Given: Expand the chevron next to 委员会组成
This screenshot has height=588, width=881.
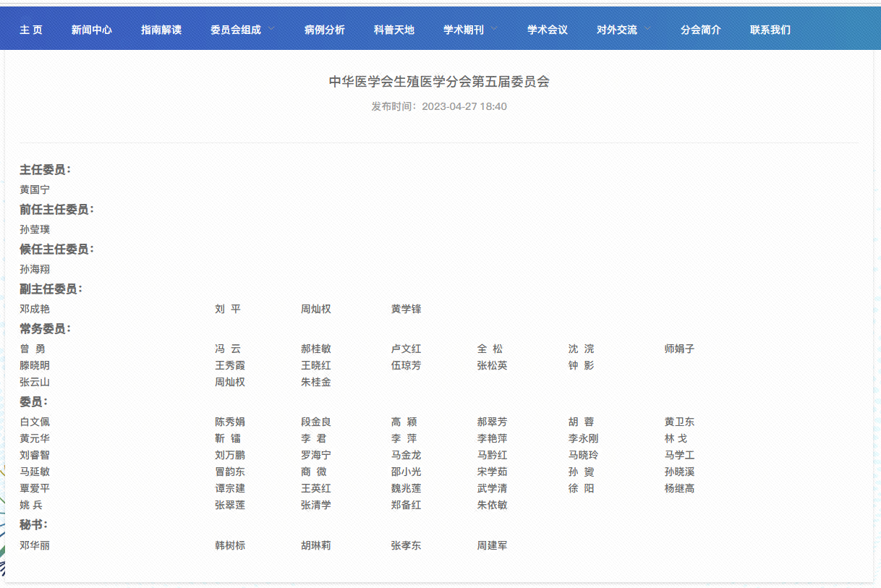Looking at the screenshot, I should 271,29.
